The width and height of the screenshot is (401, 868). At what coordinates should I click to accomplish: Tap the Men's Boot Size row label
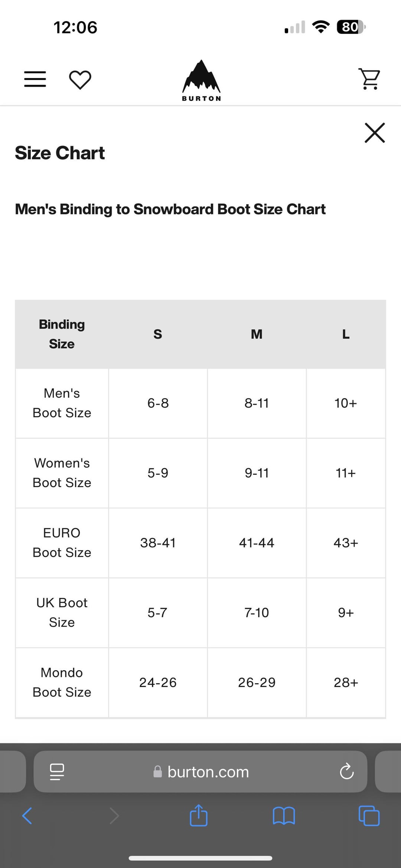(62, 403)
